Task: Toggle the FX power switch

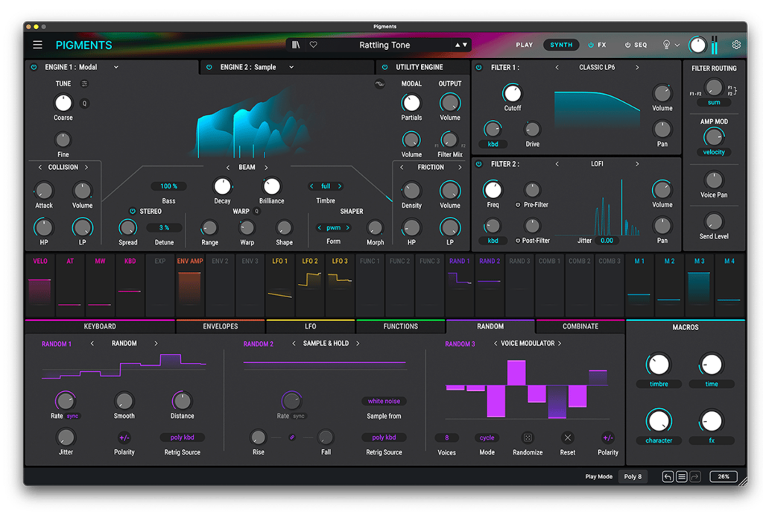Action: [591, 45]
